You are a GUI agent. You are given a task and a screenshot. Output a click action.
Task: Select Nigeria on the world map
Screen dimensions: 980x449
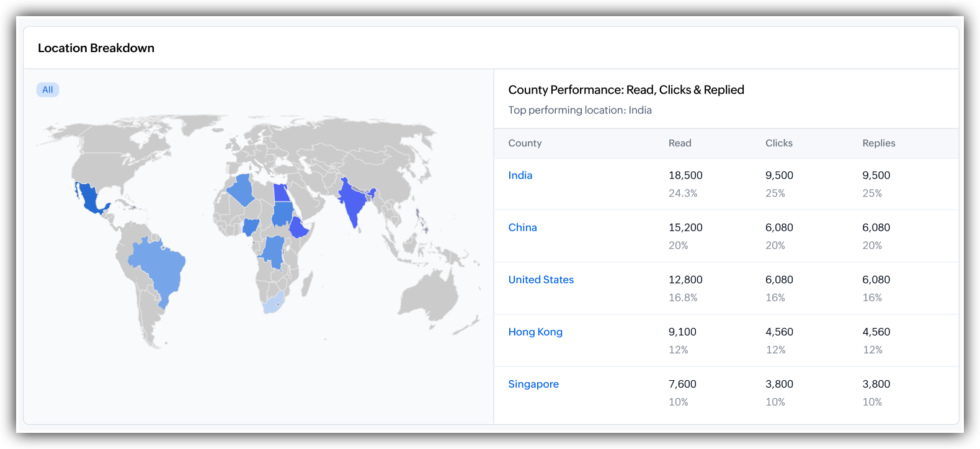(251, 227)
